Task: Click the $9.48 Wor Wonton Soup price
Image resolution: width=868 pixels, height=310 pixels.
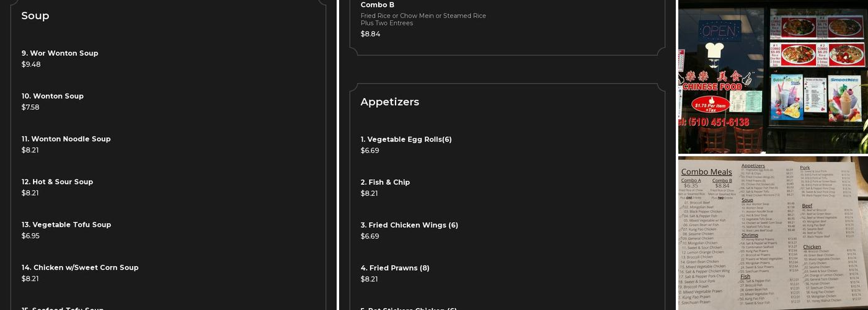Action: 31,64
